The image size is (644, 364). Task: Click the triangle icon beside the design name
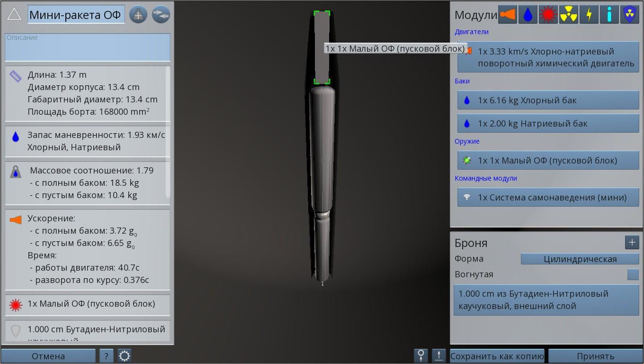(x=14, y=14)
